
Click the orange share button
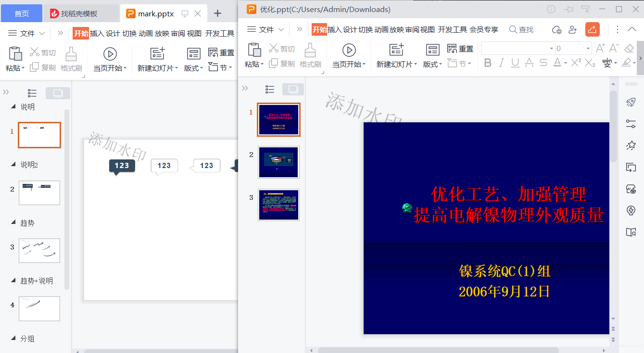(x=593, y=29)
